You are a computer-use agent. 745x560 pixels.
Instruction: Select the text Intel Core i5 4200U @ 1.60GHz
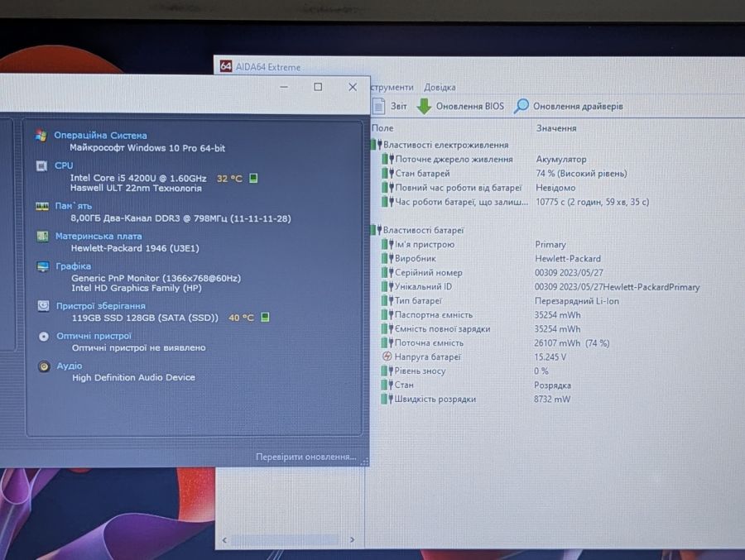(x=138, y=178)
